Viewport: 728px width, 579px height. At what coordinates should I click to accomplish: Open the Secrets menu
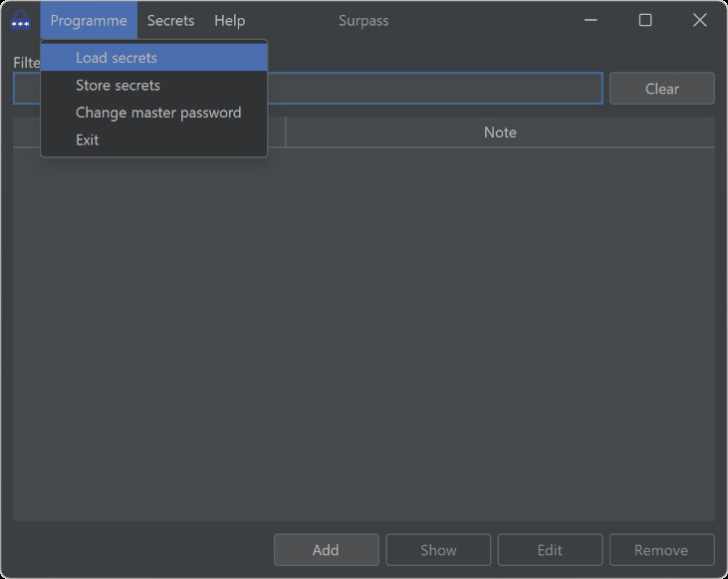[x=170, y=21]
